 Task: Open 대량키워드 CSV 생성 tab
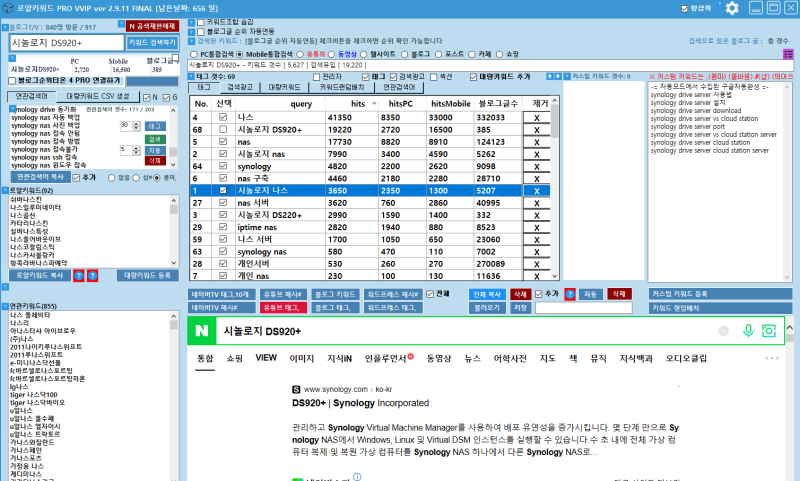[98, 96]
